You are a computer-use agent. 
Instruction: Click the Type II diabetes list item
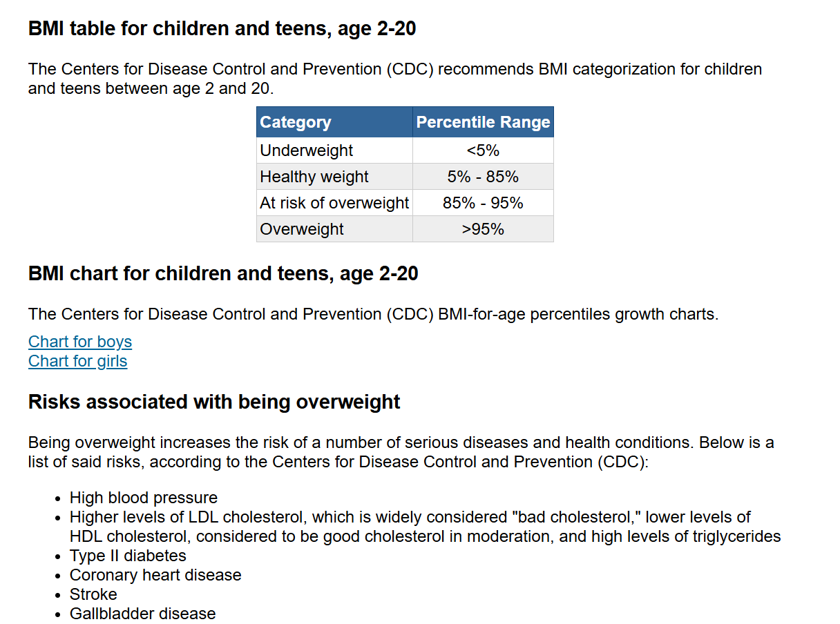[128, 556]
